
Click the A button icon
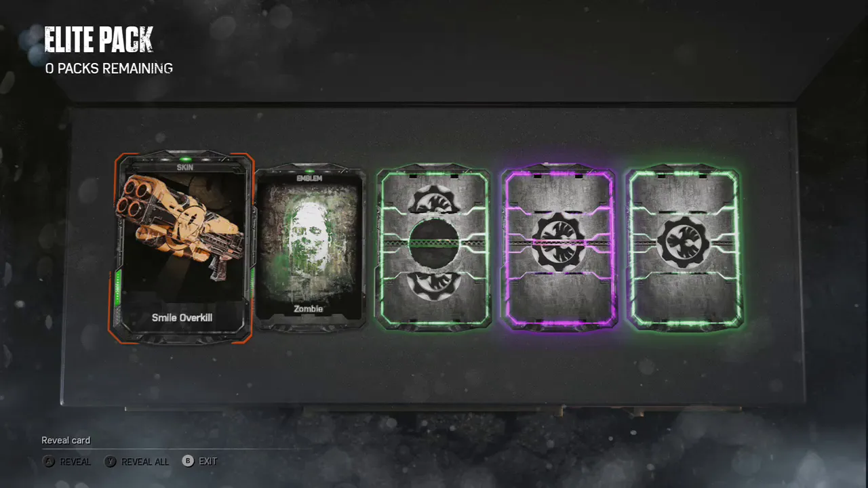[49, 462]
